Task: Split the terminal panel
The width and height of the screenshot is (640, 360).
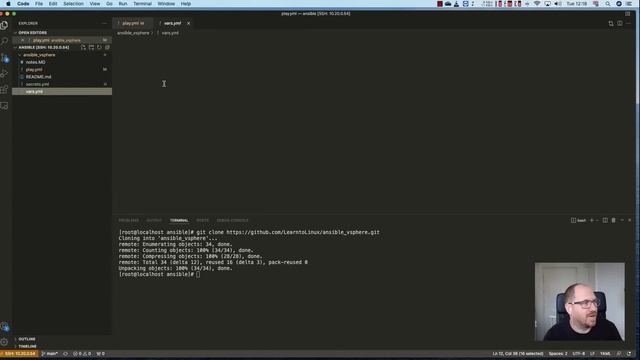Action: pos(605,220)
